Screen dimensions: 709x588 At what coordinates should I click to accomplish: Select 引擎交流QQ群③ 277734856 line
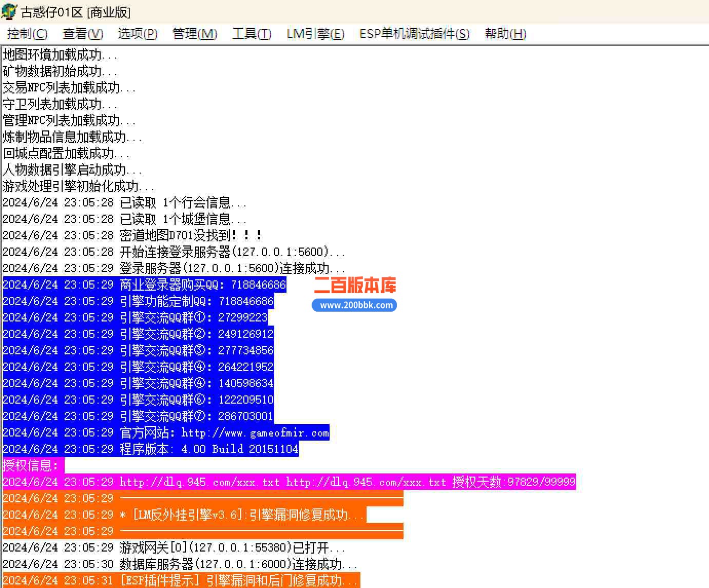pos(138,350)
